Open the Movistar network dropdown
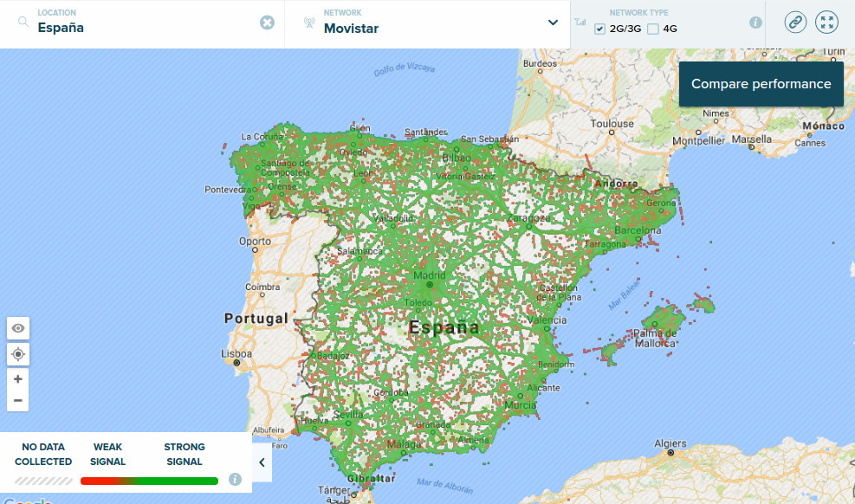Image resolution: width=855 pixels, height=504 pixels. 427,24
